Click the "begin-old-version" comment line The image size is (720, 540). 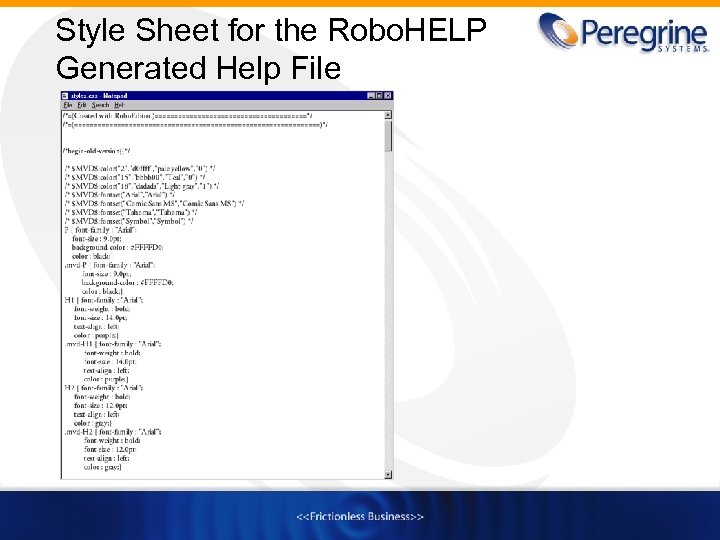(x=96, y=151)
